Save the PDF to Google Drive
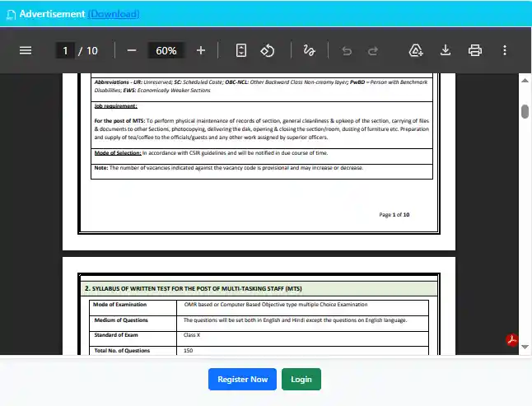Viewport: 532px width, 406px height. pos(416,50)
